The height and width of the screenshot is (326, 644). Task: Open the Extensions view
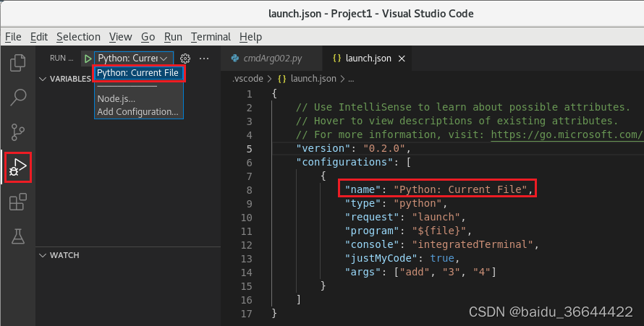[17, 202]
